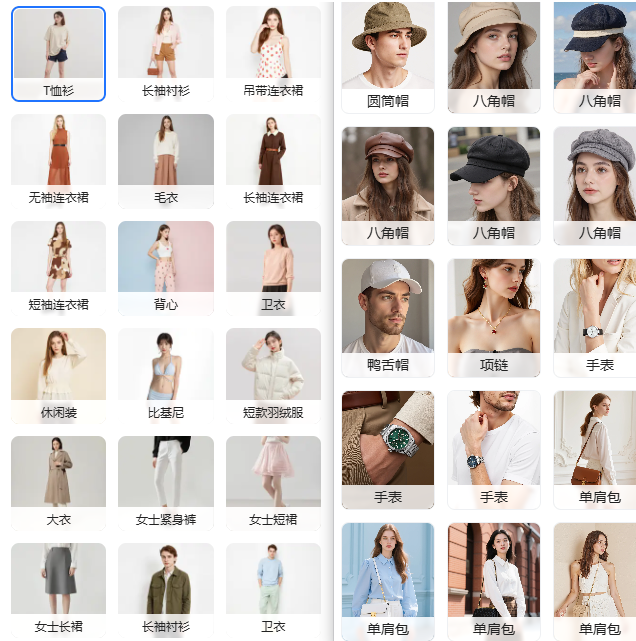Choose the 短袖连衣裙 thumbnail

click(58, 267)
